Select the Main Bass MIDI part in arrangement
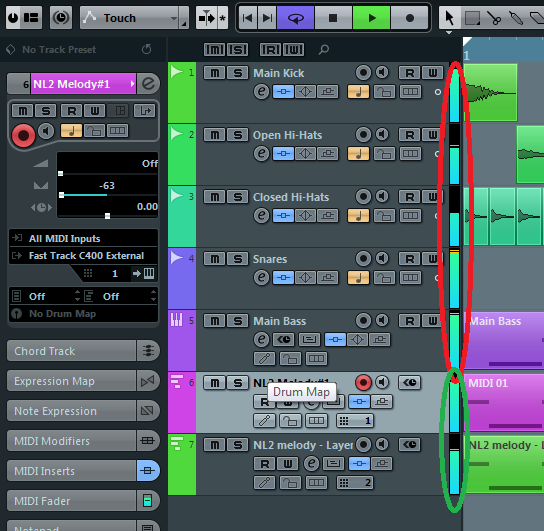Image resolution: width=544 pixels, height=531 pixels. (x=504, y=340)
